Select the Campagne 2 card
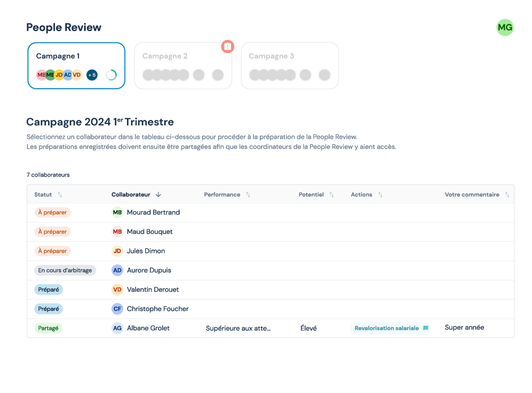The width and height of the screenshot is (532, 393). [x=183, y=66]
